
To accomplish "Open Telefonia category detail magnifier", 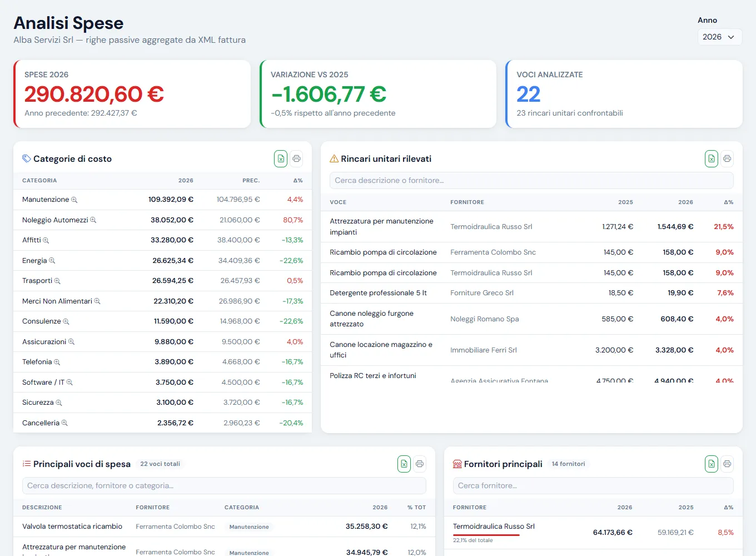I will tap(57, 362).
